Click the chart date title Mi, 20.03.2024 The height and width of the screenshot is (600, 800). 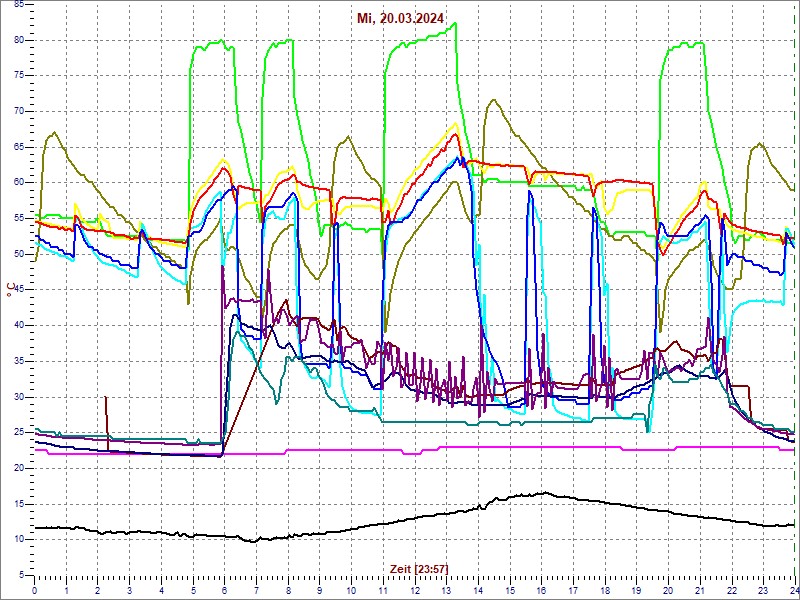(400, 18)
